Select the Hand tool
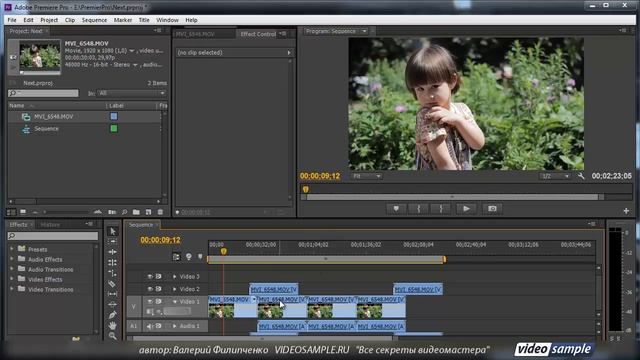 coord(113,326)
